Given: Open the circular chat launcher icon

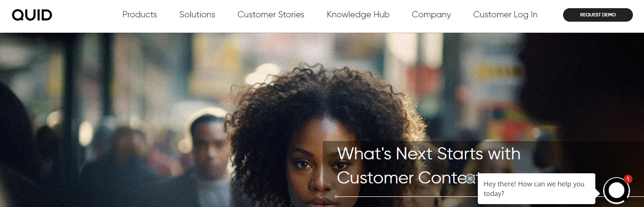Looking at the screenshot, I should (x=616, y=191).
